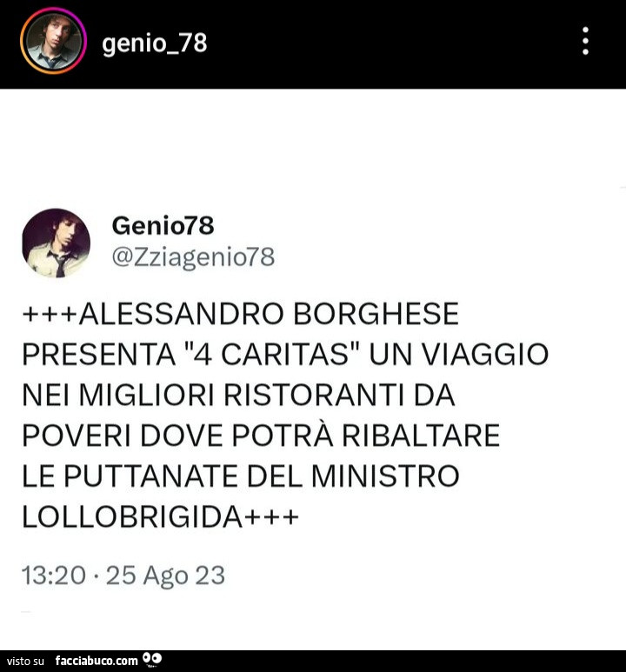626x672 pixels.
Task: Select the words ALESSANDRO BORGHESE
Action: (x=269, y=313)
